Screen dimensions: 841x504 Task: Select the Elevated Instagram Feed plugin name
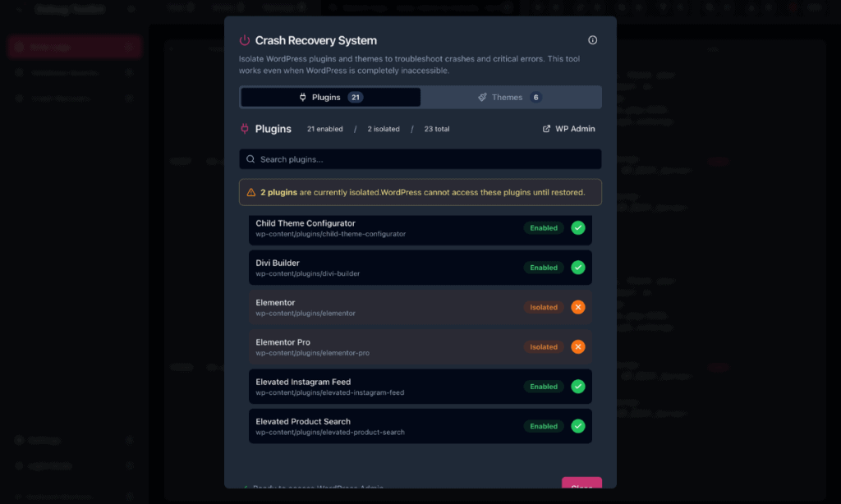point(303,382)
